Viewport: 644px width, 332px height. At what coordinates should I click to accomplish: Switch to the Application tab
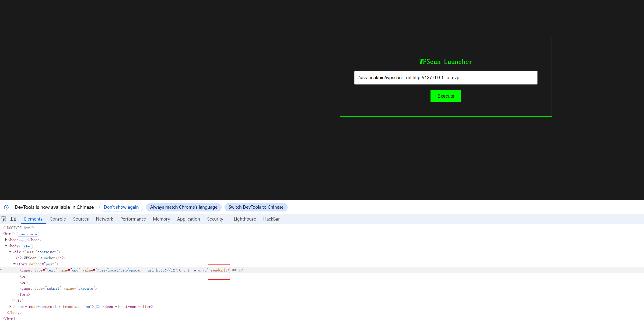(x=189, y=219)
